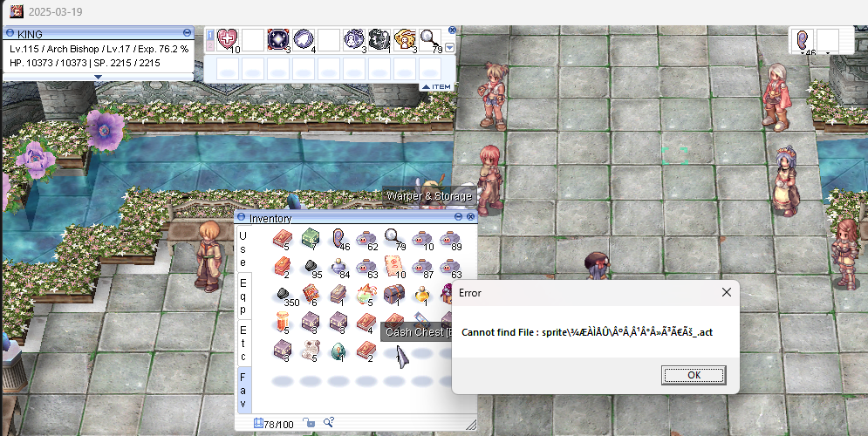Close the hotbar window

tap(452, 31)
